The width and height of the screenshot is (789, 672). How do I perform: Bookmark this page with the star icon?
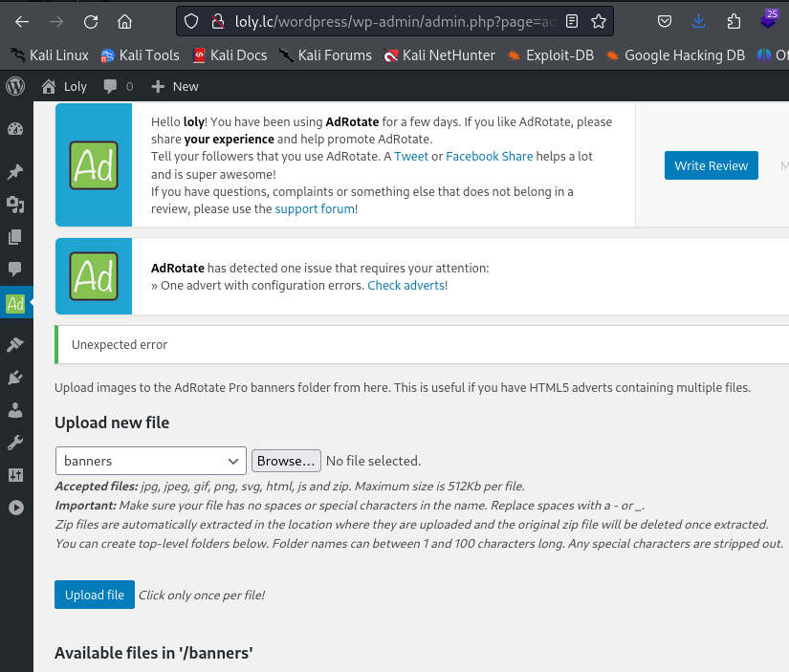(599, 21)
